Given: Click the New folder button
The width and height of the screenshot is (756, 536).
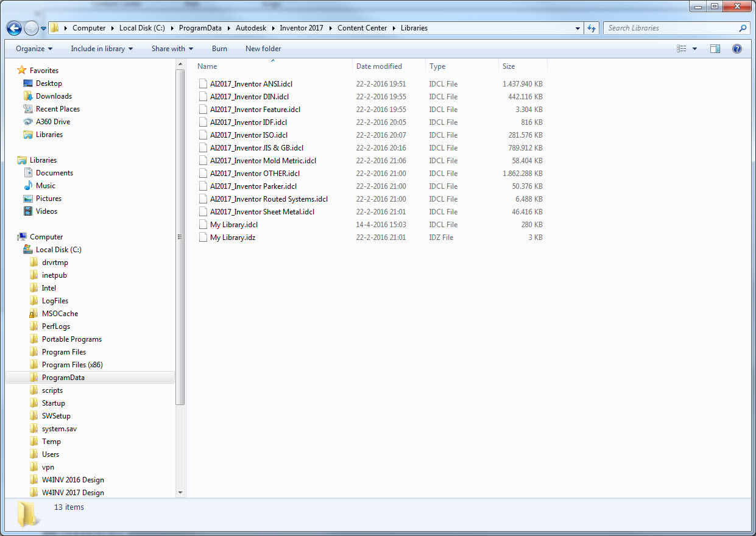Looking at the screenshot, I should tap(263, 49).
